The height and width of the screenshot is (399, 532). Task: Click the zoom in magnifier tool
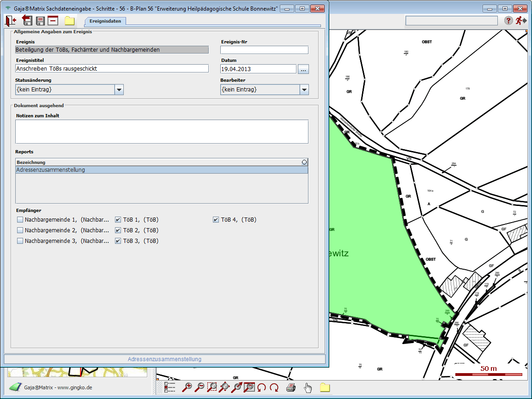pos(187,387)
